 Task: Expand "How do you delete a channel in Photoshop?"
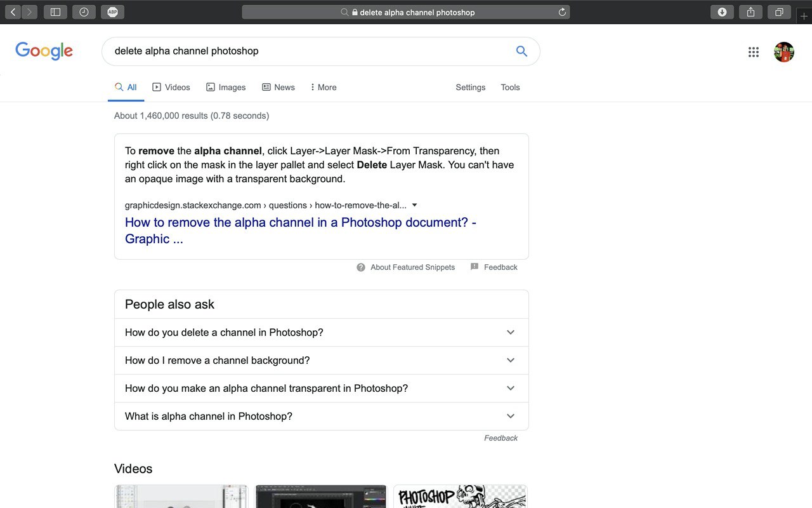321,333
